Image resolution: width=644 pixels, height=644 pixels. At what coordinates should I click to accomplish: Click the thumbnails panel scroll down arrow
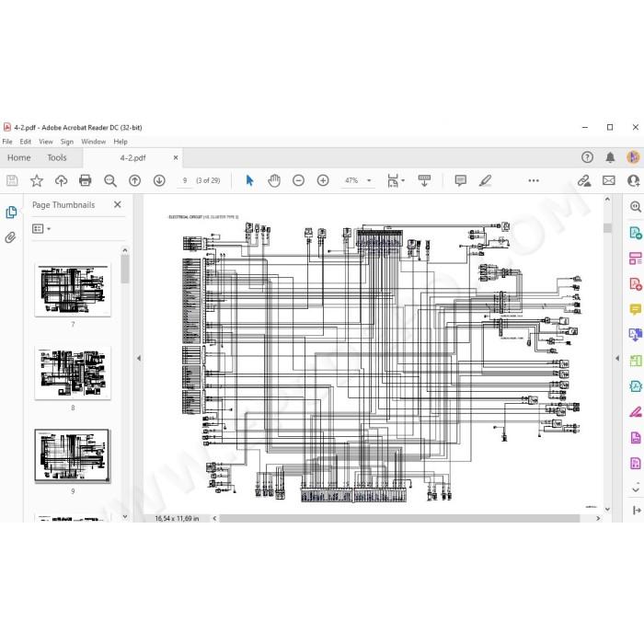125,517
